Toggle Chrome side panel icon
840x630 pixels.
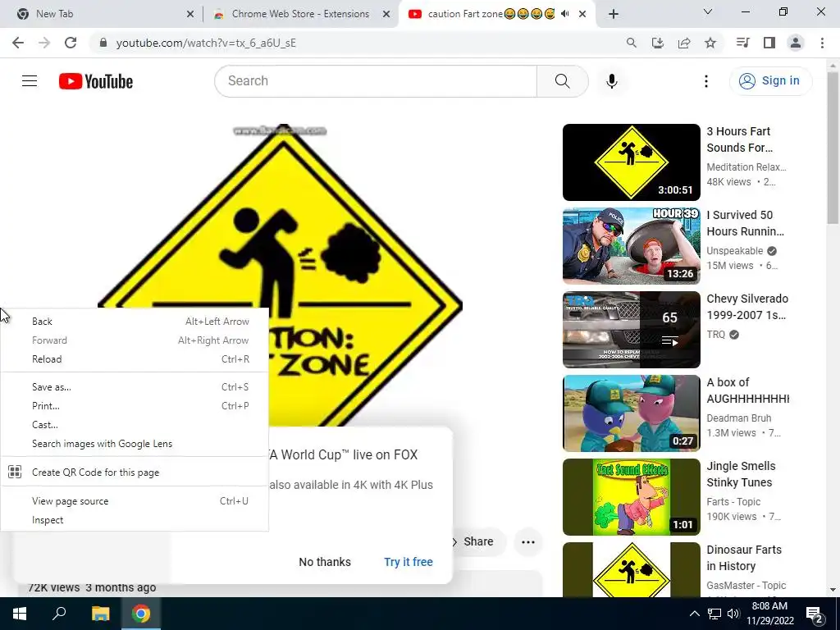point(769,43)
